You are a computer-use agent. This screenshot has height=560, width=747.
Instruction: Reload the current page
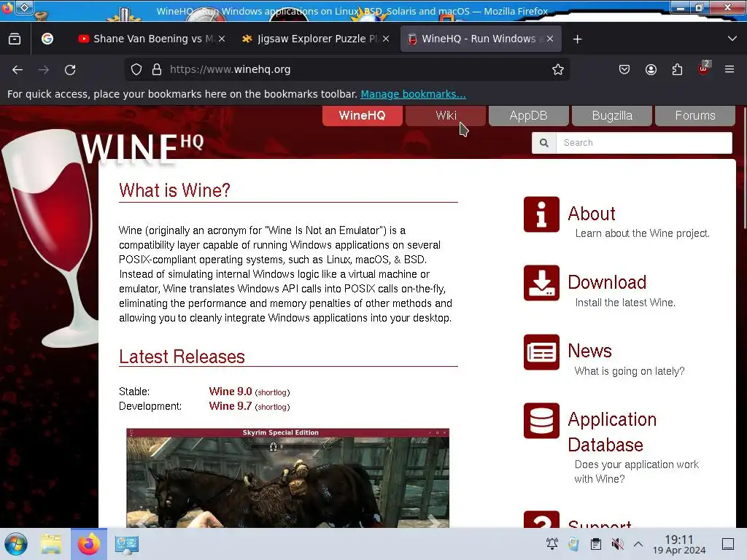pyautogui.click(x=70, y=70)
